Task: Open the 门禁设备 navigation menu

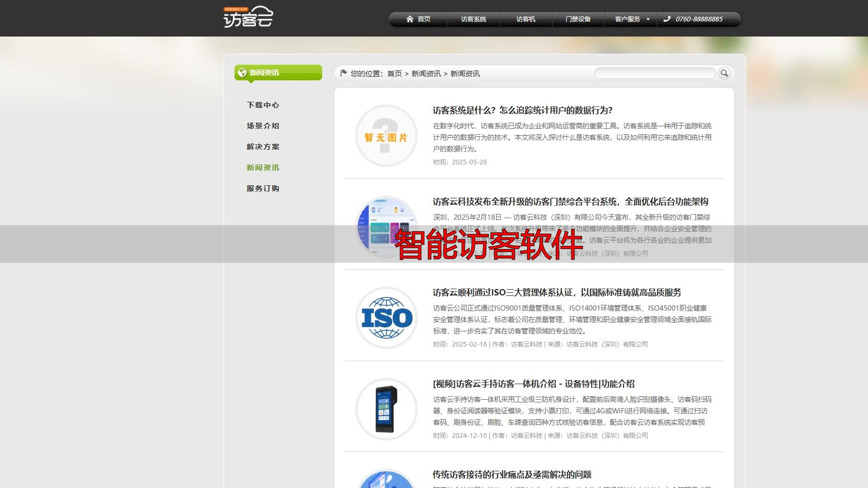Action: (578, 19)
